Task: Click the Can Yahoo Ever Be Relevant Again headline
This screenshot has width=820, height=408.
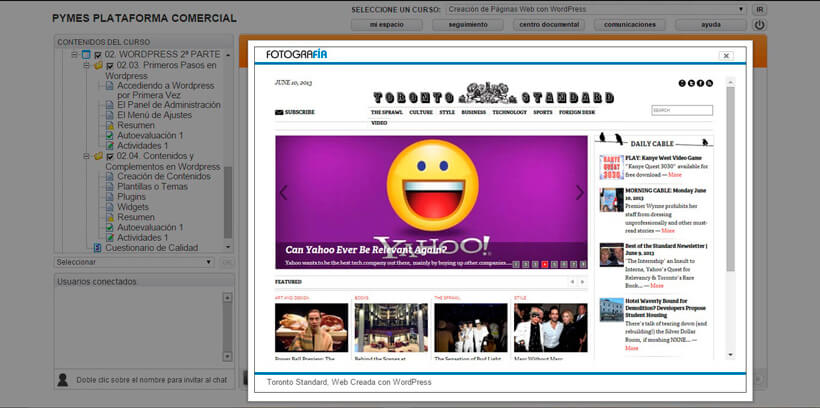Action: 366,250
